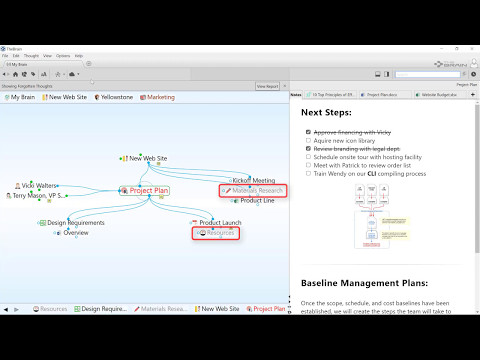Go to the home thought
This screenshot has height=360, width=480.
coord(15,74)
